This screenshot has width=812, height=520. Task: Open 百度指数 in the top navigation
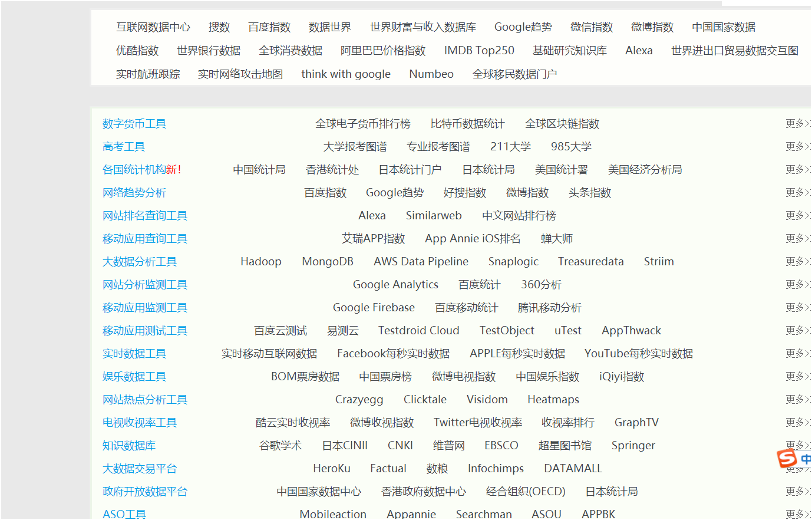[269, 27]
